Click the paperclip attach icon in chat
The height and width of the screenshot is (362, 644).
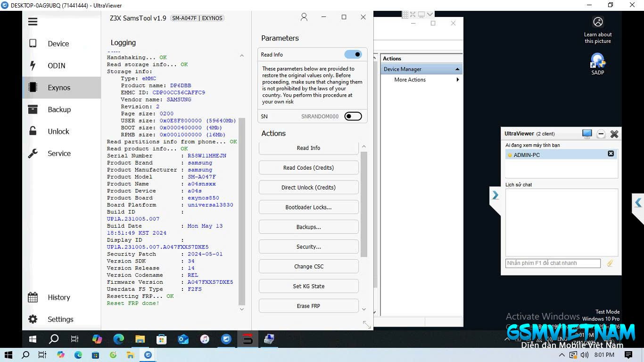pos(610,263)
